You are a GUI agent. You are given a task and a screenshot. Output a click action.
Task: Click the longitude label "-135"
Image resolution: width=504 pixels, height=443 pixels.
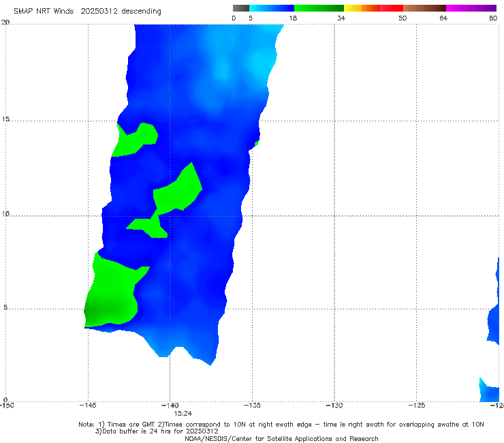tap(252, 406)
